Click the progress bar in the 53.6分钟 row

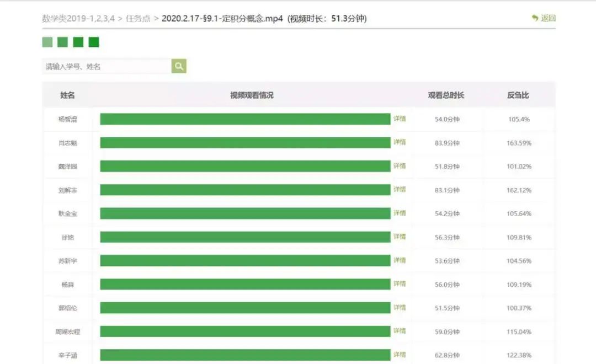(x=245, y=260)
